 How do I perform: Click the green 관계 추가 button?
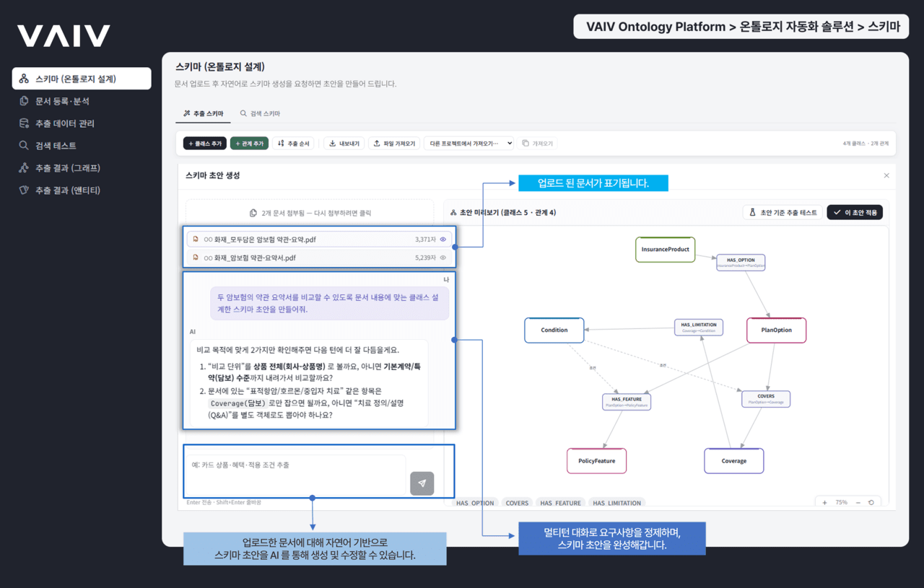249,144
